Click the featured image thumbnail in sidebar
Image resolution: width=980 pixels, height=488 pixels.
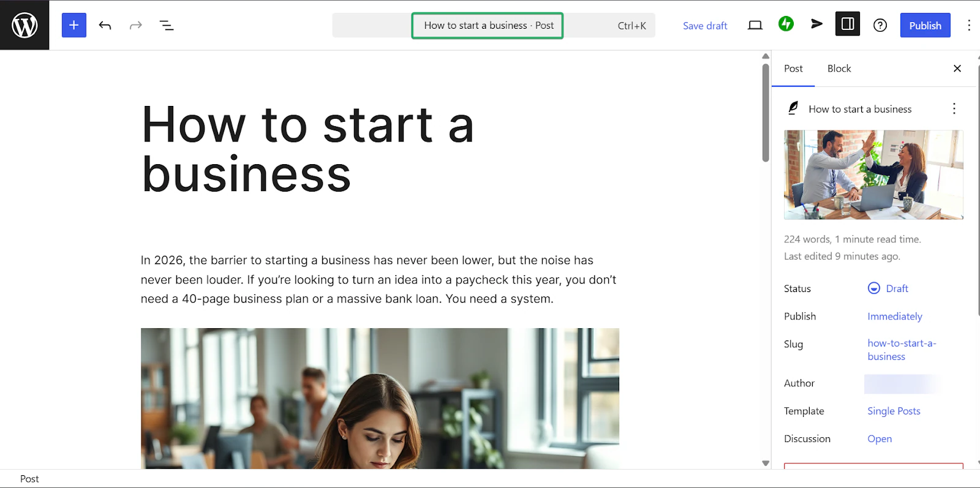873,175
